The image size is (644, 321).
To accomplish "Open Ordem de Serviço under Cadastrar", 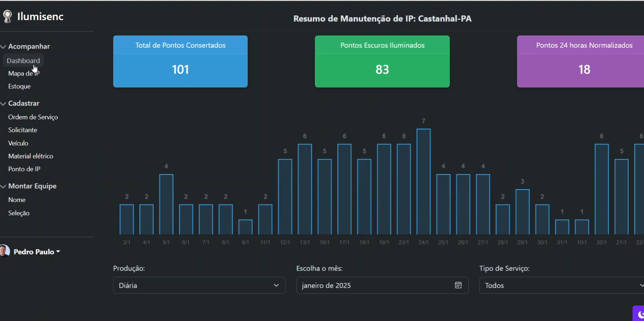I will [33, 117].
